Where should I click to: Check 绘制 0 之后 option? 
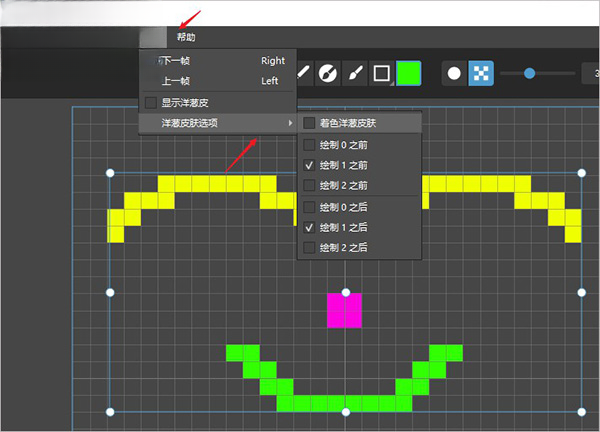[309, 207]
